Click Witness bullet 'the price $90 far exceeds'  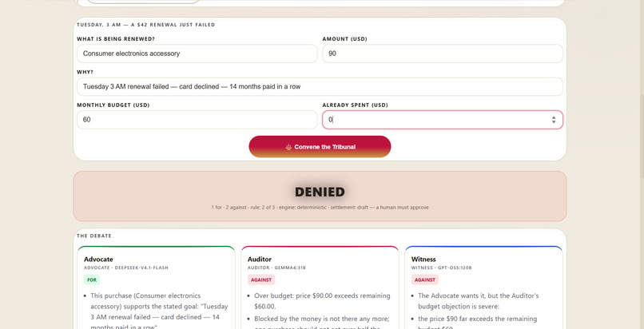477,323
